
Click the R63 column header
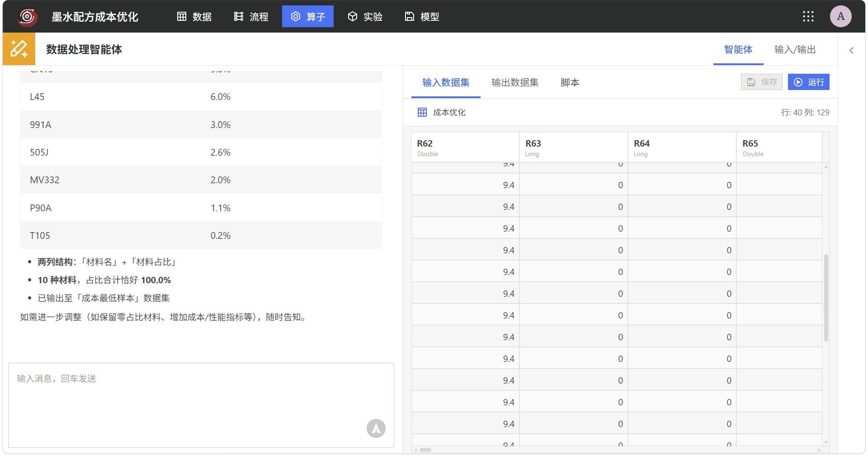574,147
